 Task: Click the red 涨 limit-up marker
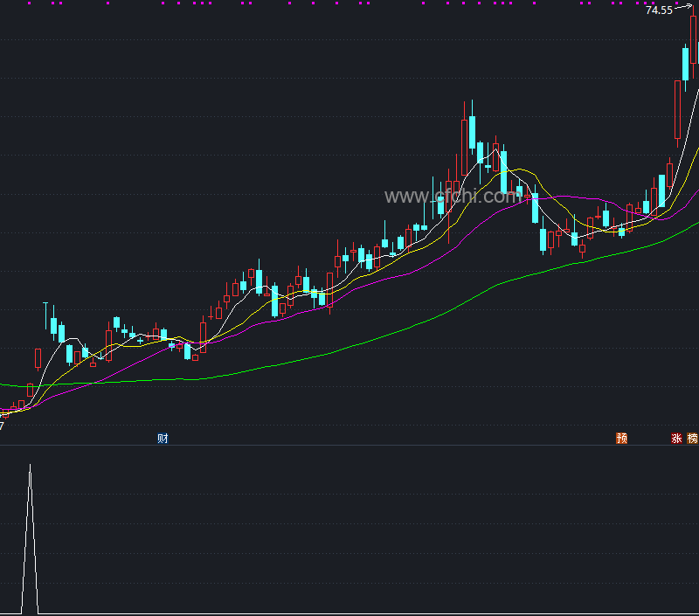(x=676, y=438)
